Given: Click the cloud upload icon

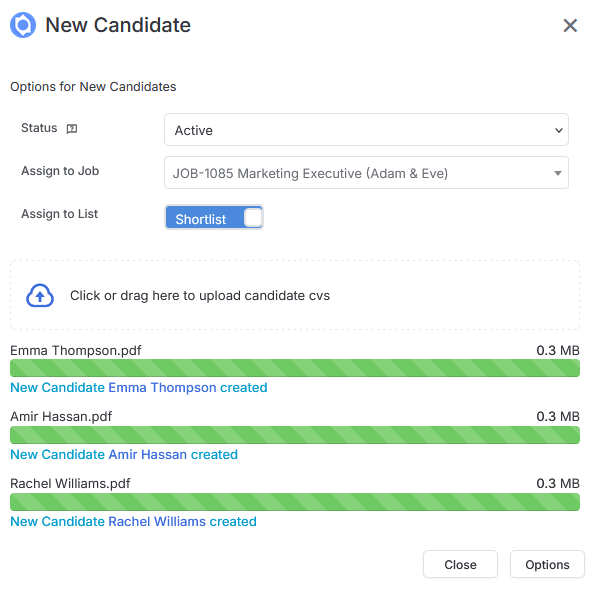Looking at the screenshot, I should pyautogui.click(x=40, y=296).
